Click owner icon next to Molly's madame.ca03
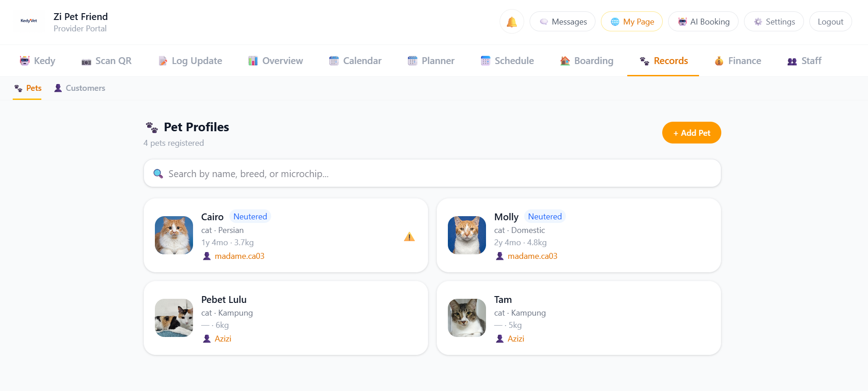868x391 pixels. click(500, 256)
